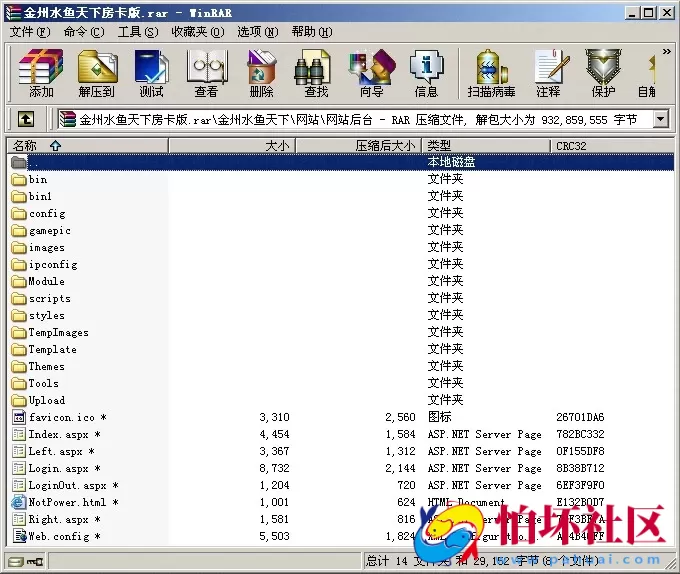Select the gamepic folder

(41, 230)
